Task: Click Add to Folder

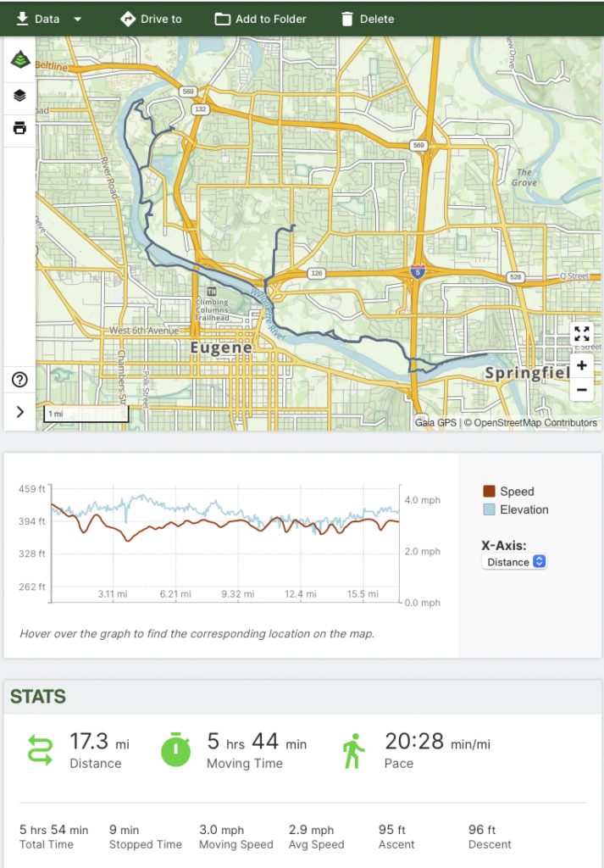Action: pyautogui.click(x=260, y=19)
